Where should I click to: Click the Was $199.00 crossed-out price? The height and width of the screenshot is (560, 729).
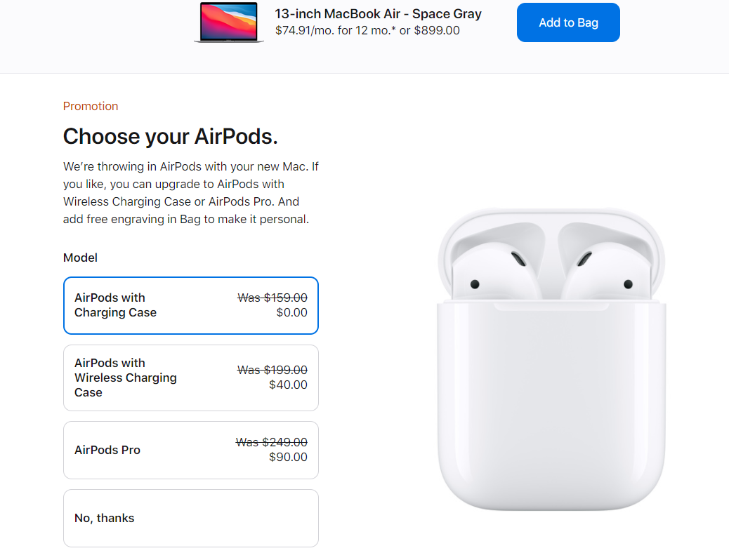click(272, 369)
